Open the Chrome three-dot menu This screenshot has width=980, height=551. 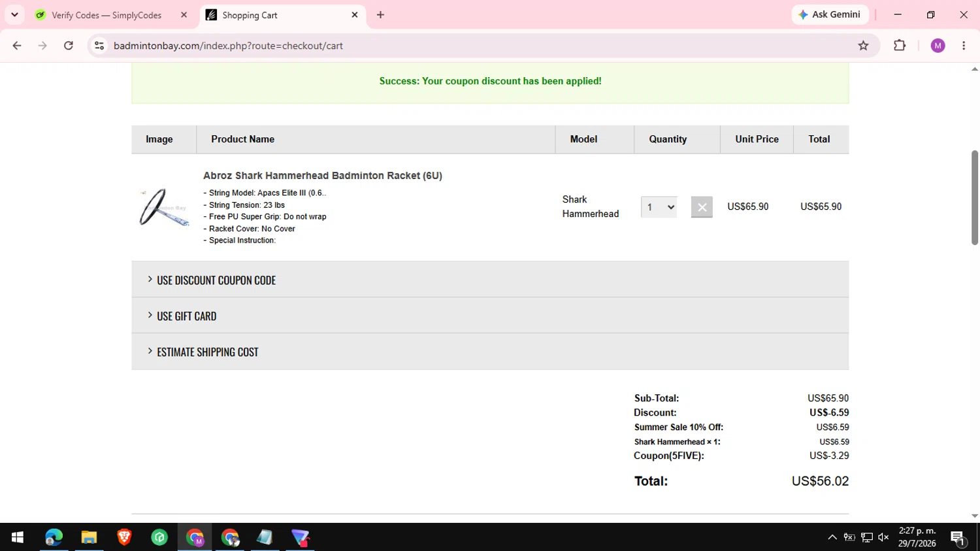[x=964, y=46]
